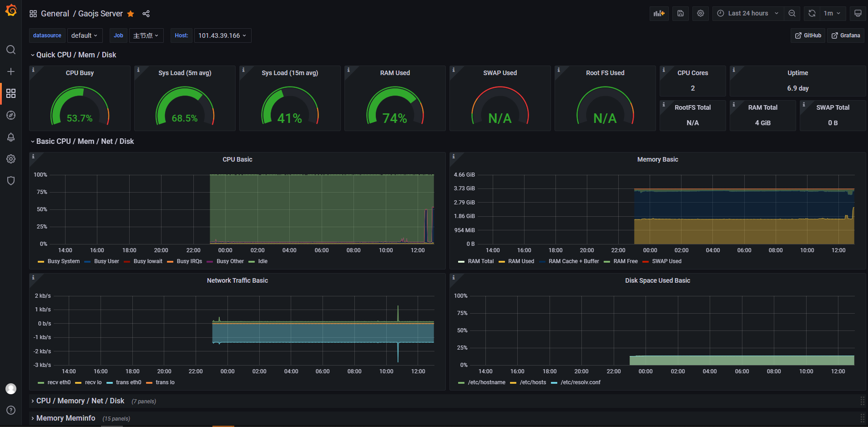Open the SWAP Used panel title
The width and height of the screenshot is (868, 427).
500,73
